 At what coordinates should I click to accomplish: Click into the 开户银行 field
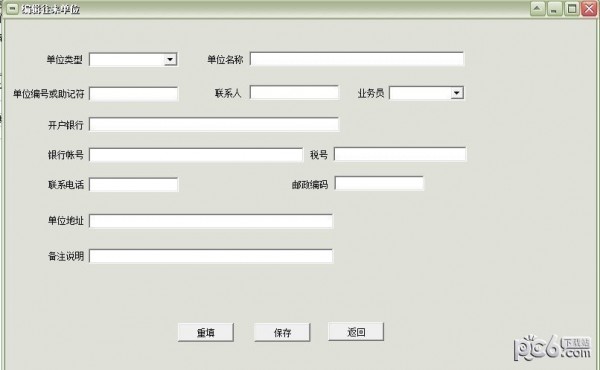click(x=214, y=124)
